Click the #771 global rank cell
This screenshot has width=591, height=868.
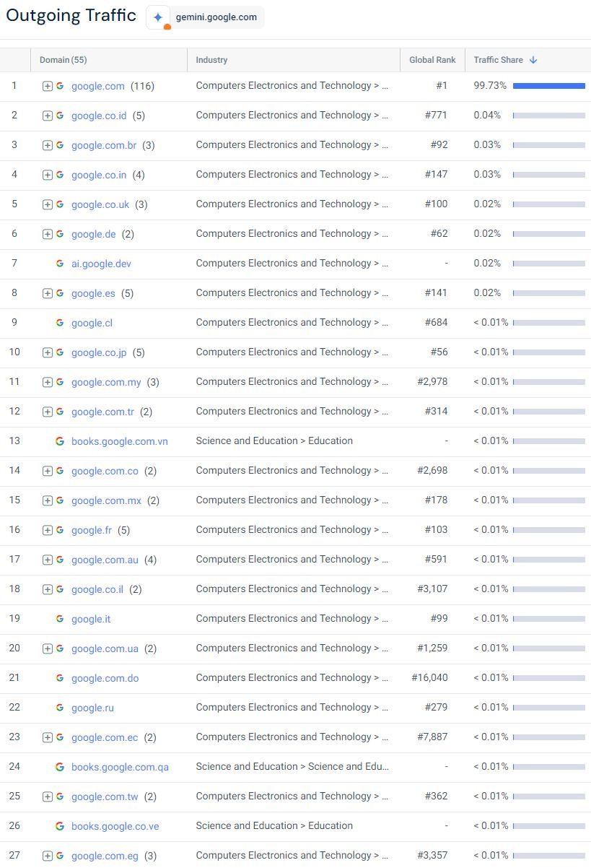click(x=436, y=115)
